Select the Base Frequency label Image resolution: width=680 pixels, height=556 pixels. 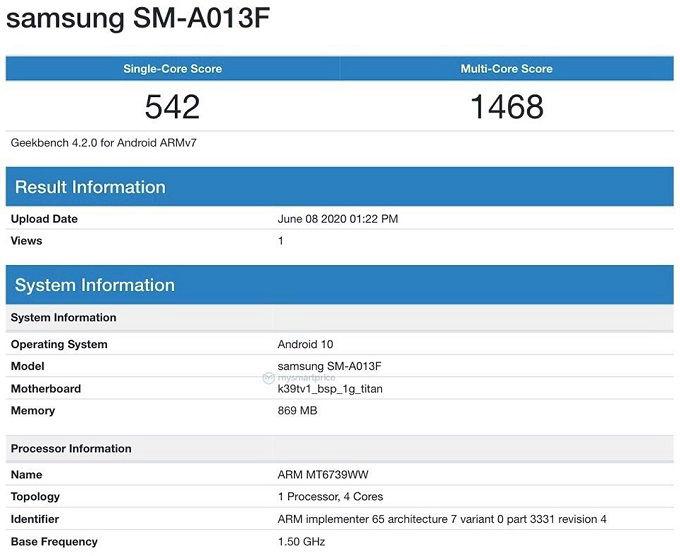(54, 542)
